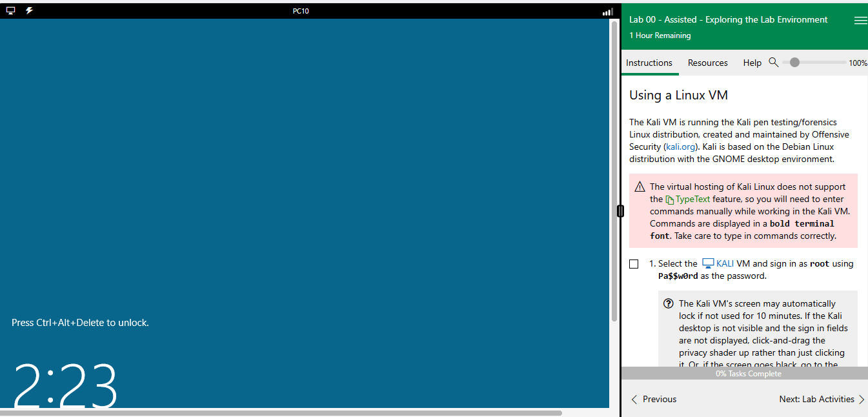Click the pane divider handle between VM and instructions
The width and height of the screenshot is (868, 417).
(x=620, y=210)
